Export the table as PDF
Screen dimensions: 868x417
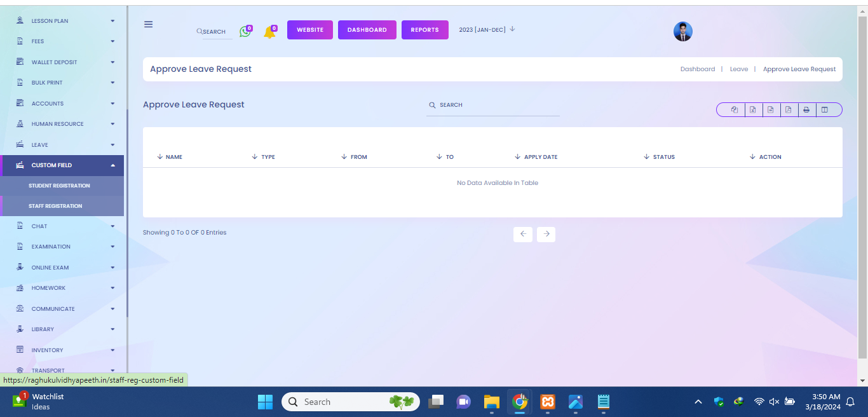(x=788, y=110)
